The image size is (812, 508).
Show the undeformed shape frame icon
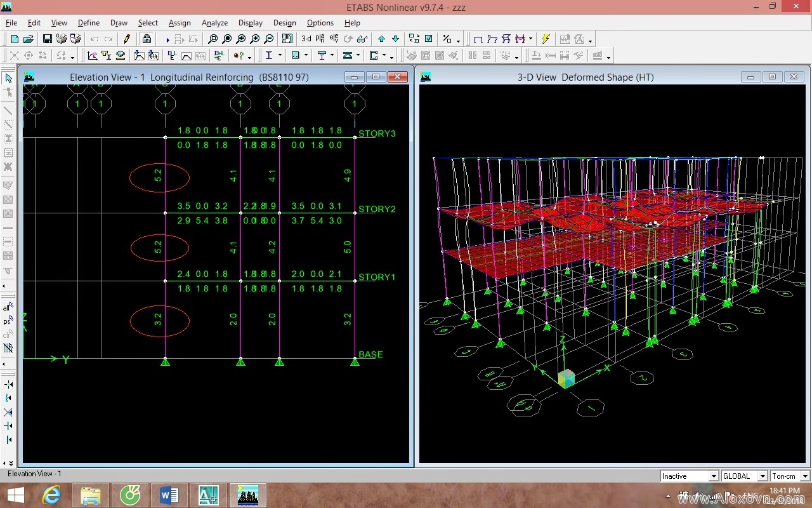click(x=478, y=39)
